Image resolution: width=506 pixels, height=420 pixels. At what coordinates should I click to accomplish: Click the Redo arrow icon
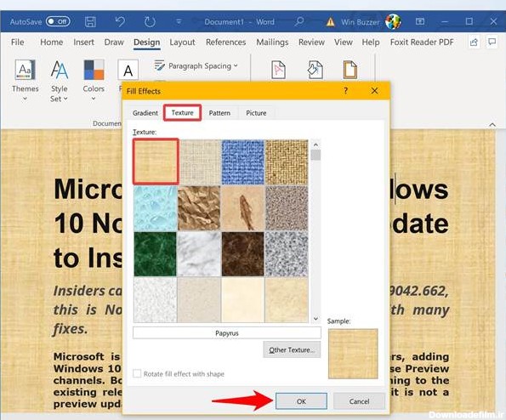[150, 22]
